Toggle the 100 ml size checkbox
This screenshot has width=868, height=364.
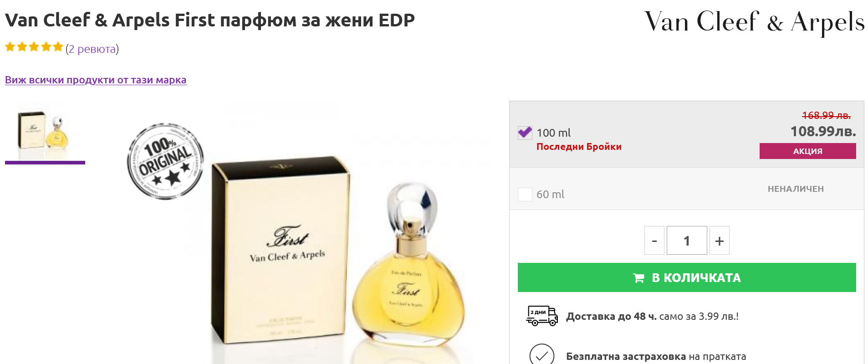point(525,133)
